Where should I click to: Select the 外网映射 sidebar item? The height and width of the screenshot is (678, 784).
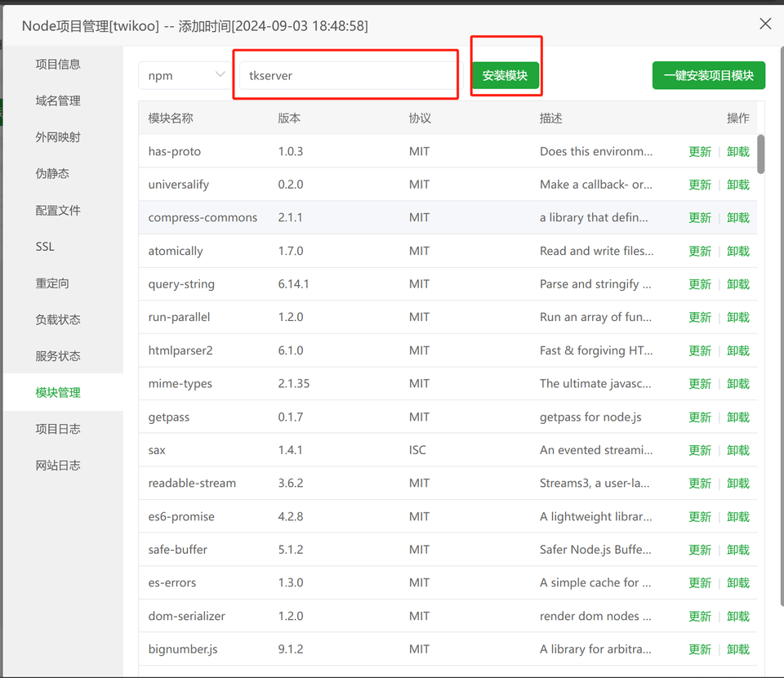click(x=58, y=137)
